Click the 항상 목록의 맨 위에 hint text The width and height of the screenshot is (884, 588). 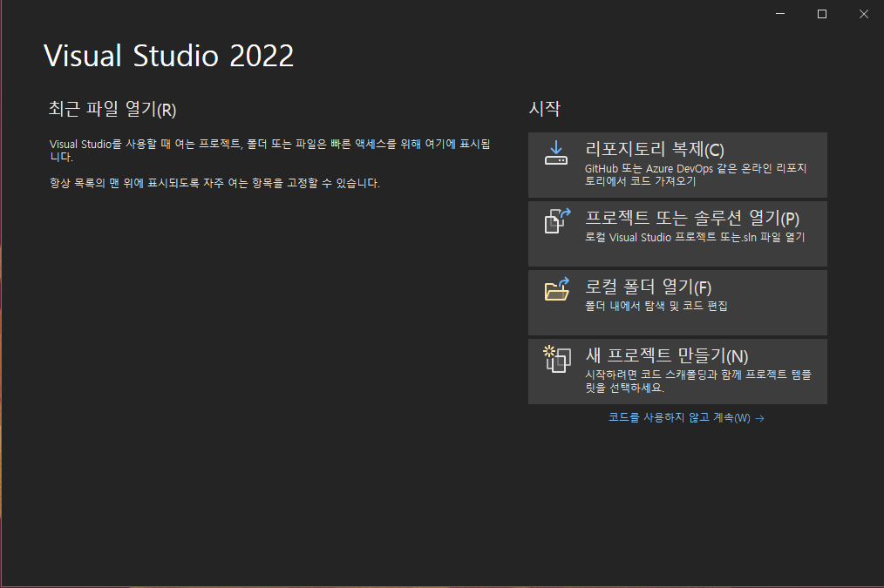click(214, 183)
